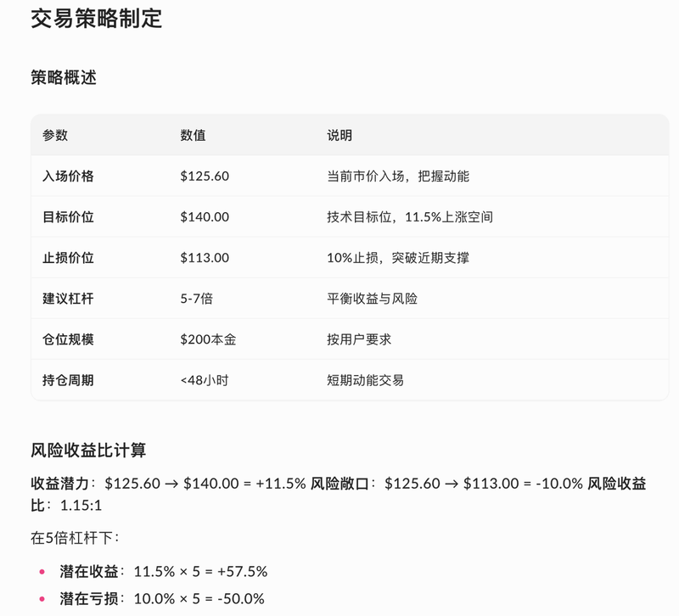Click the $140.00 value in the table
The height and width of the screenshot is (616, 679).
tap(205, 217)
